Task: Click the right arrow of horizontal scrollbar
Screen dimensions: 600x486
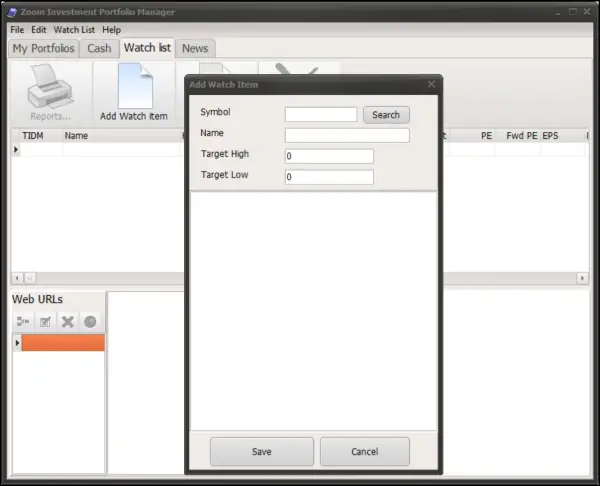Action: pyautogui.click(x=582, y=278)
